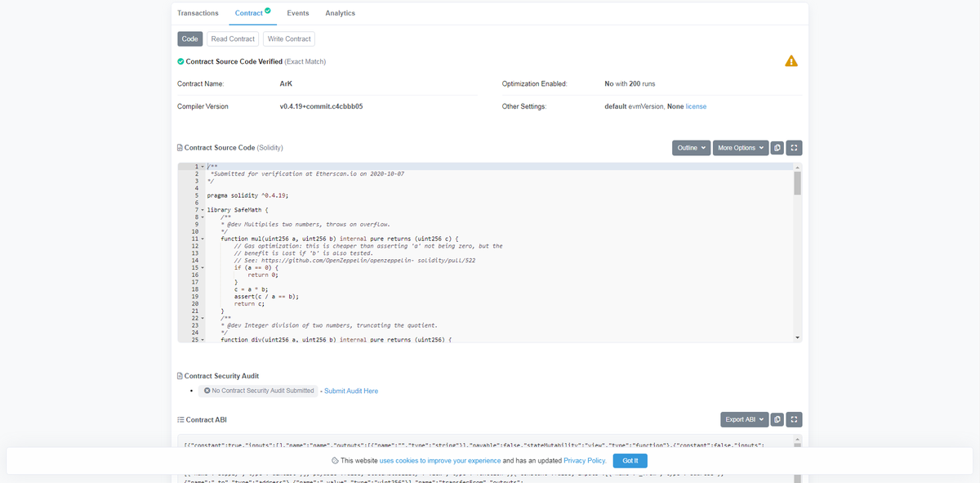The width and height of the screenshot is (980, 483).
Task: Collapse div function fold at line 25
Action: pos(203,339)
